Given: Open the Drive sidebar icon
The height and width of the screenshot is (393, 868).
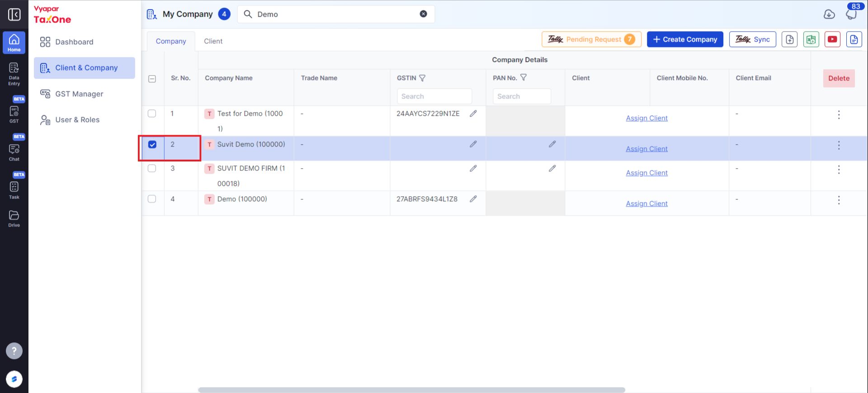Looking at the screenshot, I should pos(14,218).
